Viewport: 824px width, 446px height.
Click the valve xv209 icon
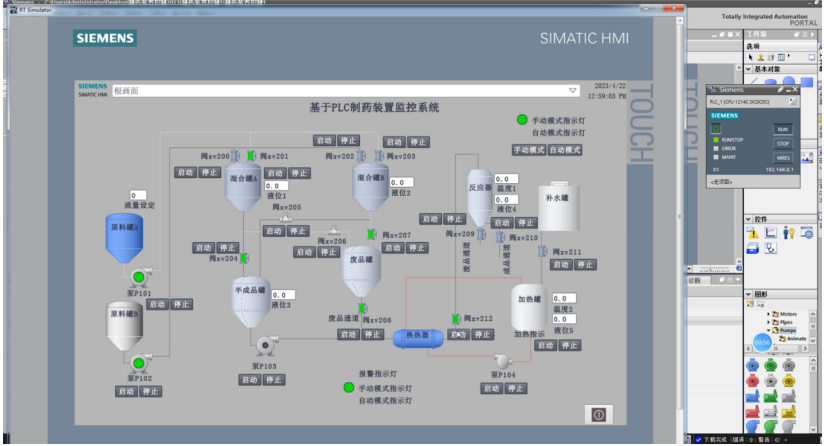pyautogui.click(x=481, y=234)
